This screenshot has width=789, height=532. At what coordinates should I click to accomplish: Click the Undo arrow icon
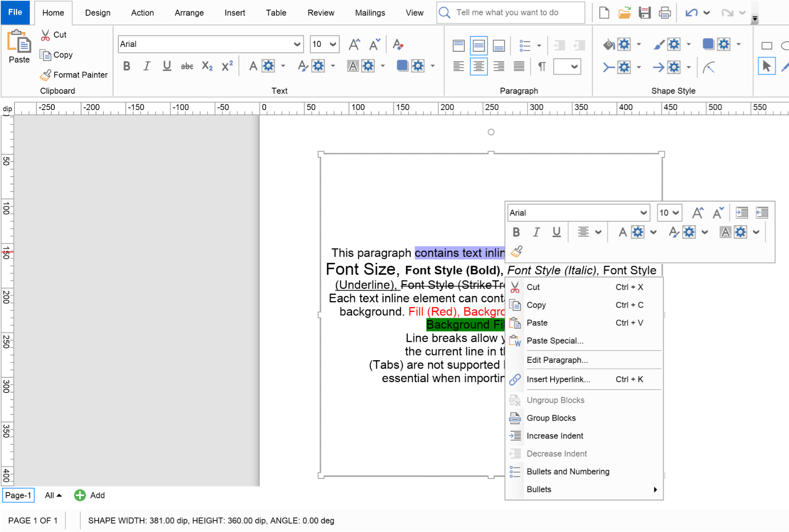[x=691, y=12]
